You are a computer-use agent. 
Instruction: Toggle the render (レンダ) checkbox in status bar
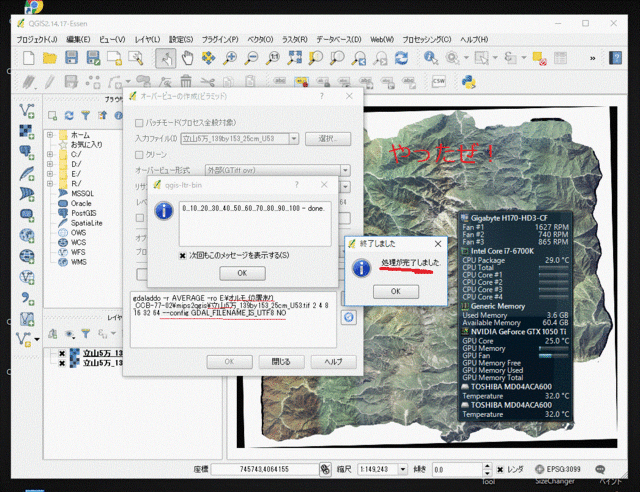pos(500,470)
